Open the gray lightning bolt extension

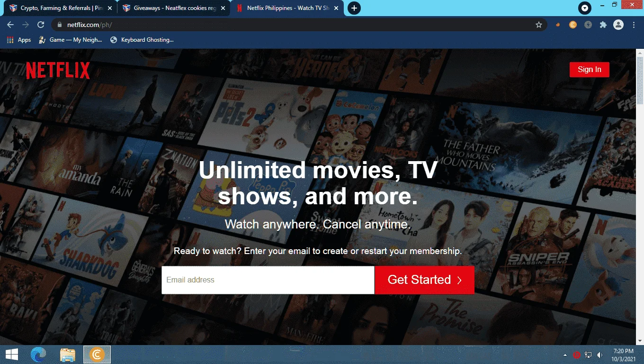(x=588, y=25)
